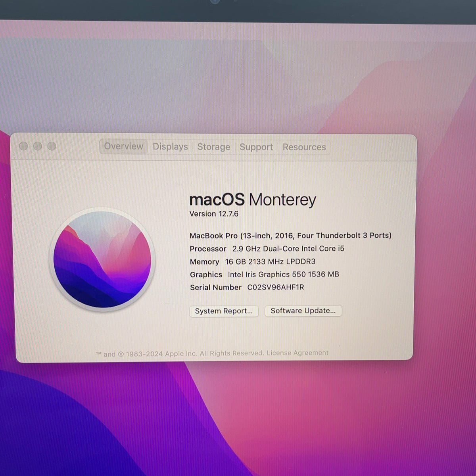Click the macOS Monterey title
Image resolution: width=476 pixels, height=476 pixels.
click(x=253, y=200)
